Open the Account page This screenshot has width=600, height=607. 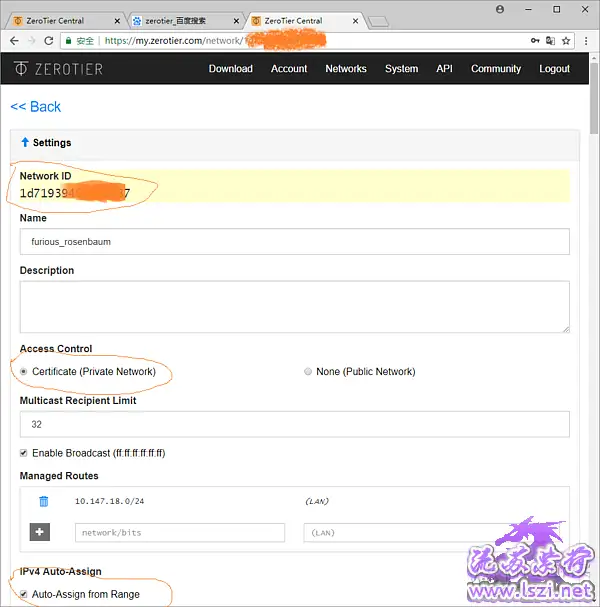289,69
